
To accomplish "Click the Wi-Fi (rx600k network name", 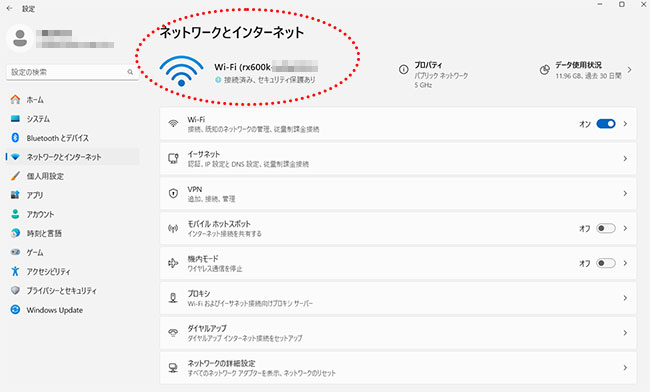I will 243,67.
